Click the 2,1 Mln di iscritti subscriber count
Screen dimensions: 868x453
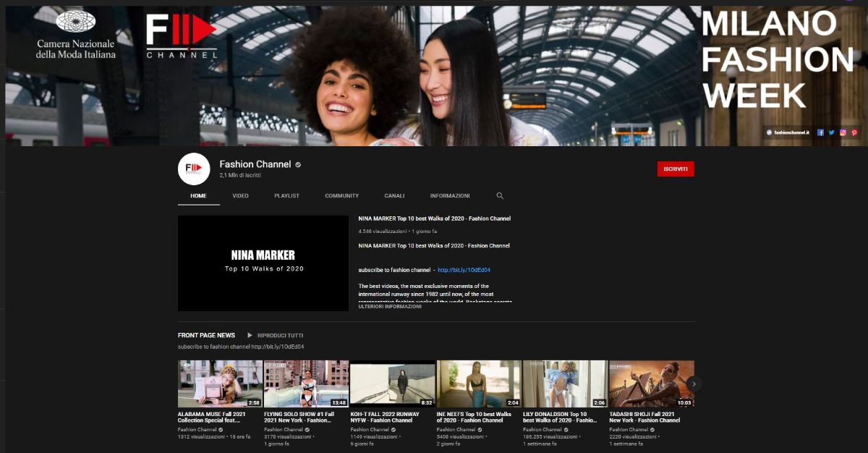pos(240,176)
